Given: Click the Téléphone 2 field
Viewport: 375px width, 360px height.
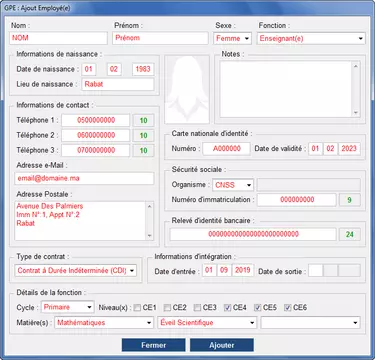Looking at the screenshot, I should (96, 135).
